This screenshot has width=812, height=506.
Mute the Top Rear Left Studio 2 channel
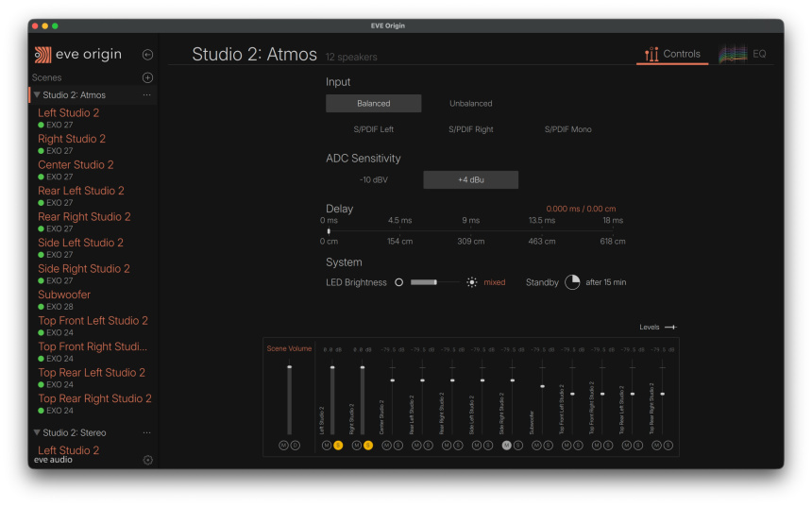(627, 446)
